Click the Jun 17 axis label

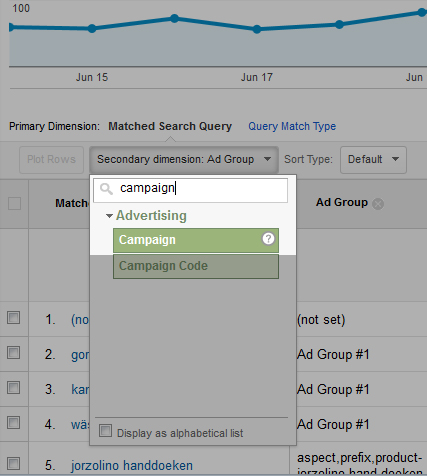257,77
